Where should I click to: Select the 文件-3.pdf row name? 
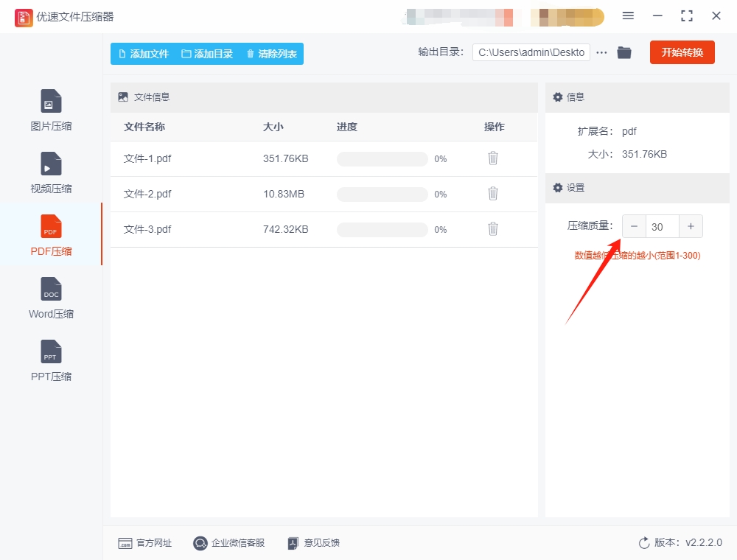[x=147, y=229]
